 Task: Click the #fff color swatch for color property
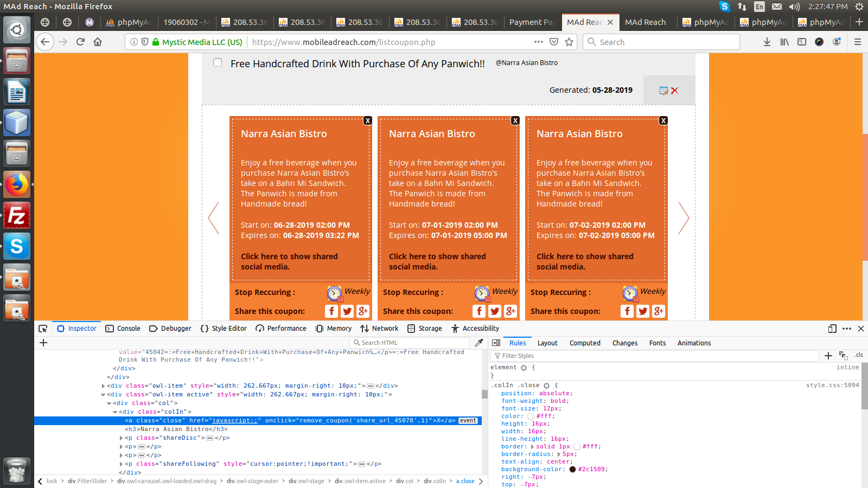click(531, 416)
